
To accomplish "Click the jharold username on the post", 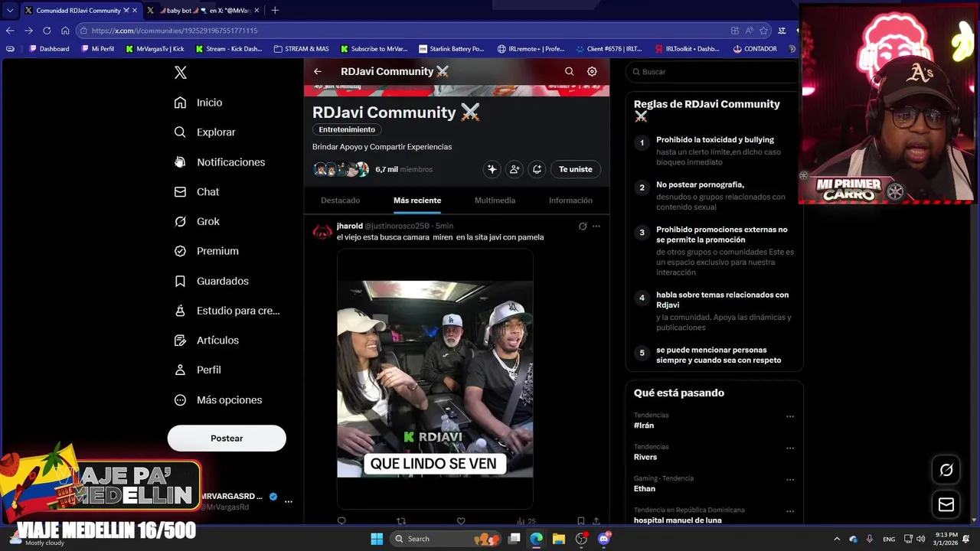I will tap(350, 227).
